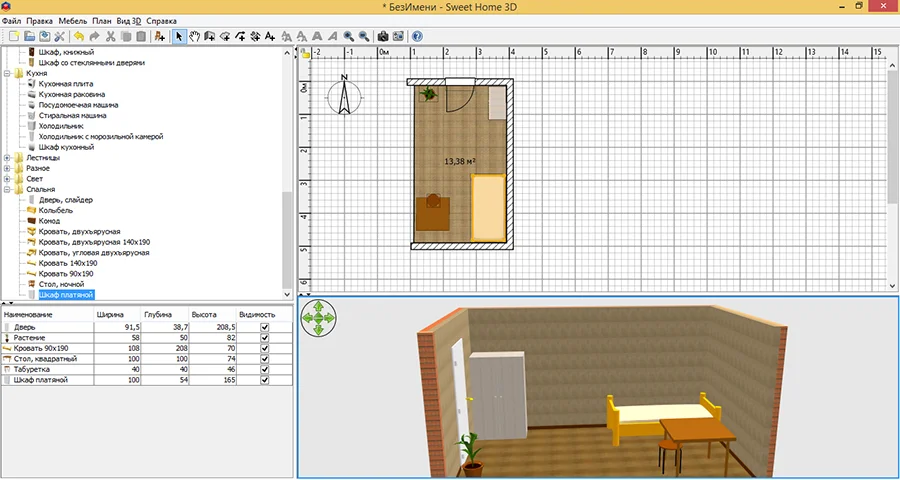Create a 3D video
Image resolution: width=900 pixels, height=480 pixels.
(398, 36)
